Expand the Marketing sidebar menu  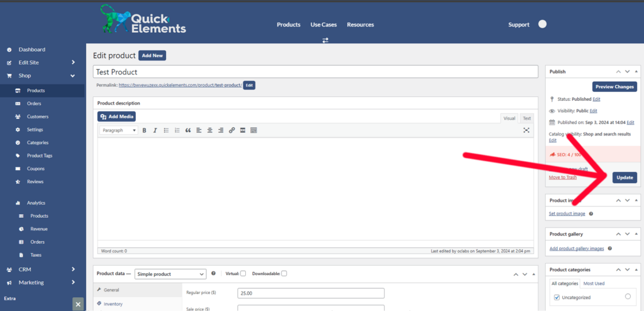point(73,283)
